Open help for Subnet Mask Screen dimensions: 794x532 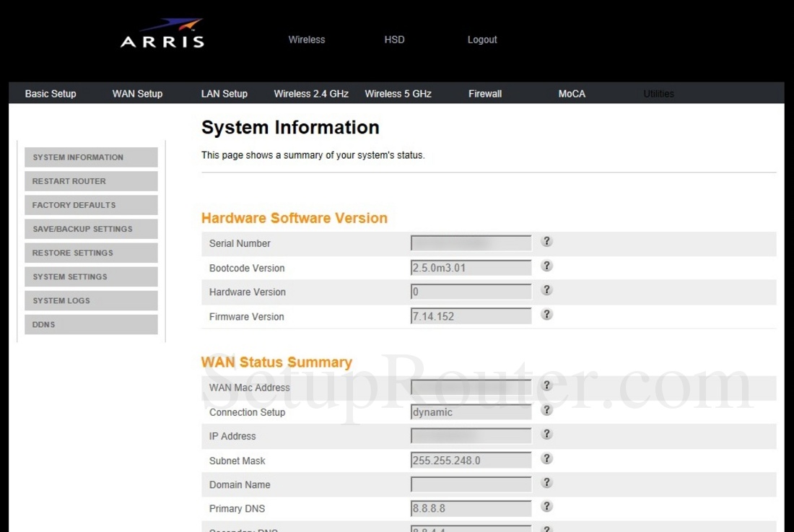point(546,458)
